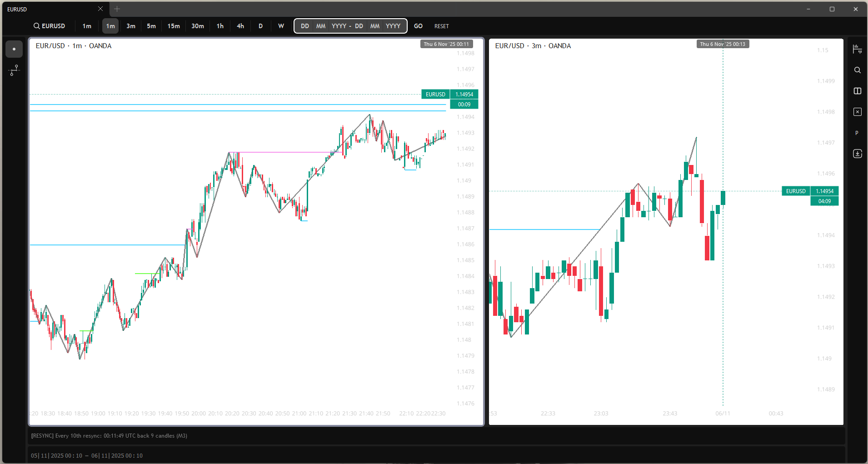Viewport: 868px width, 464px height.
Task: Open the EURUSD symbol search
Action: pyautogui.click(x=49, y=26)
